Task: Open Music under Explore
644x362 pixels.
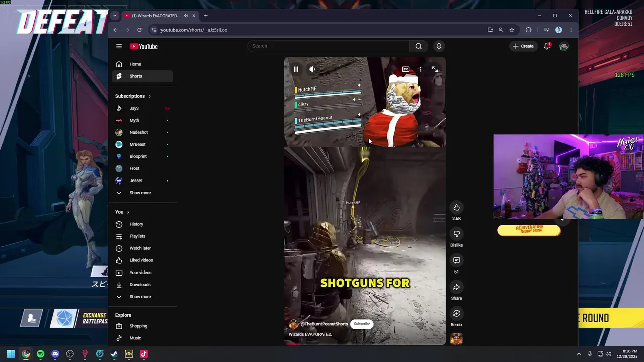Action: (142, 338)
